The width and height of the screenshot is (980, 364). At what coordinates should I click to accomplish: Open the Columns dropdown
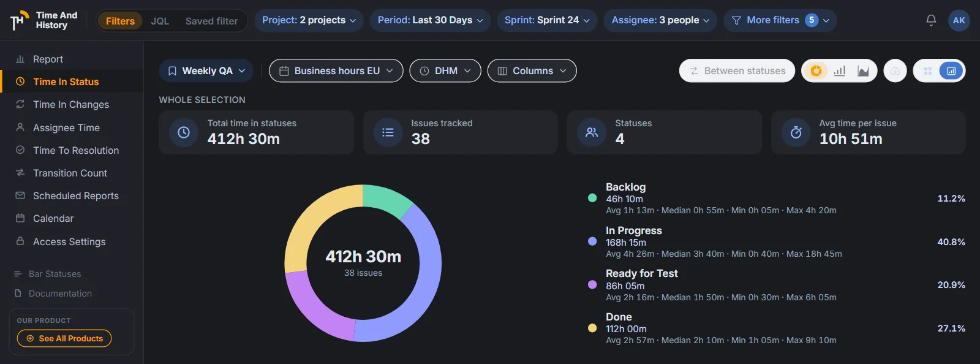[532, 71]
